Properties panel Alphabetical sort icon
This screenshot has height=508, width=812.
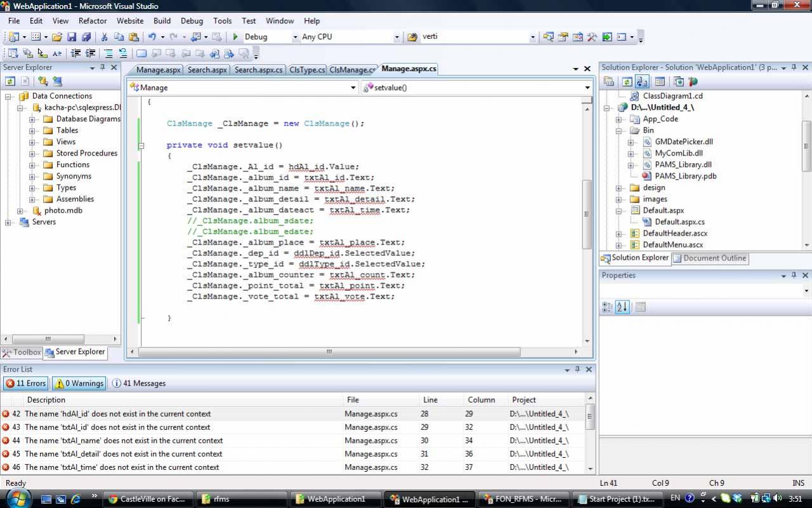click(622, 307)
